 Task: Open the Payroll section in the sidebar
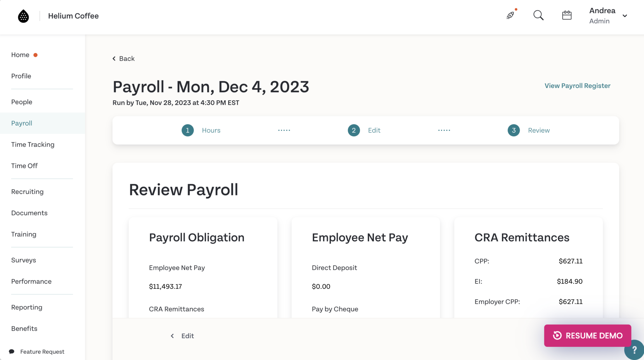click(x=21, y=123)
